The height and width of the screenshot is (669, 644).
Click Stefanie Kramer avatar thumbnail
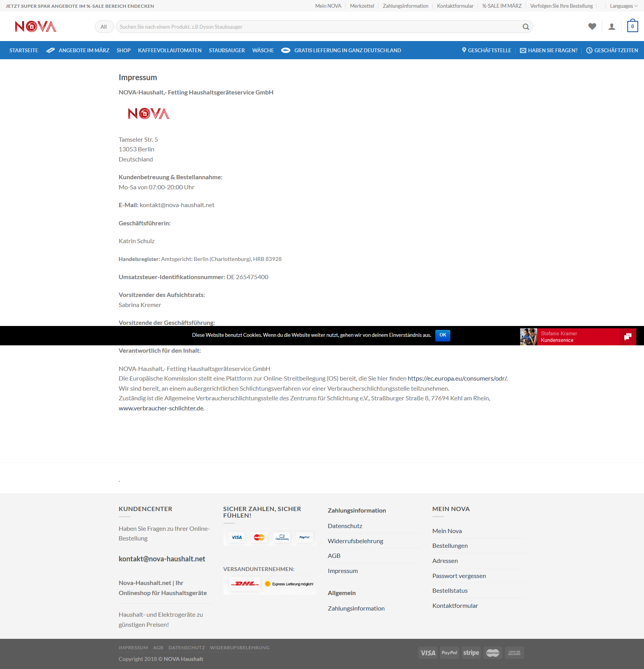coord(529,337)
